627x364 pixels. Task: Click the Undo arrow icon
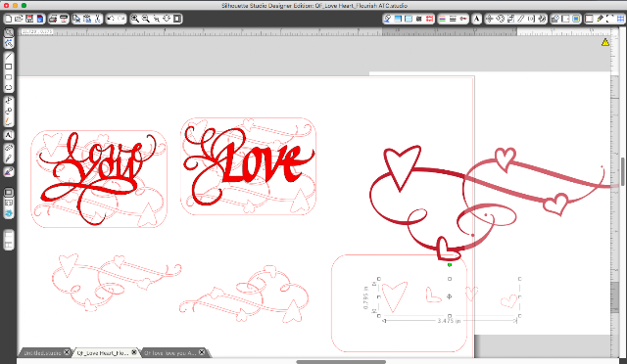click(x=111, y=19)
